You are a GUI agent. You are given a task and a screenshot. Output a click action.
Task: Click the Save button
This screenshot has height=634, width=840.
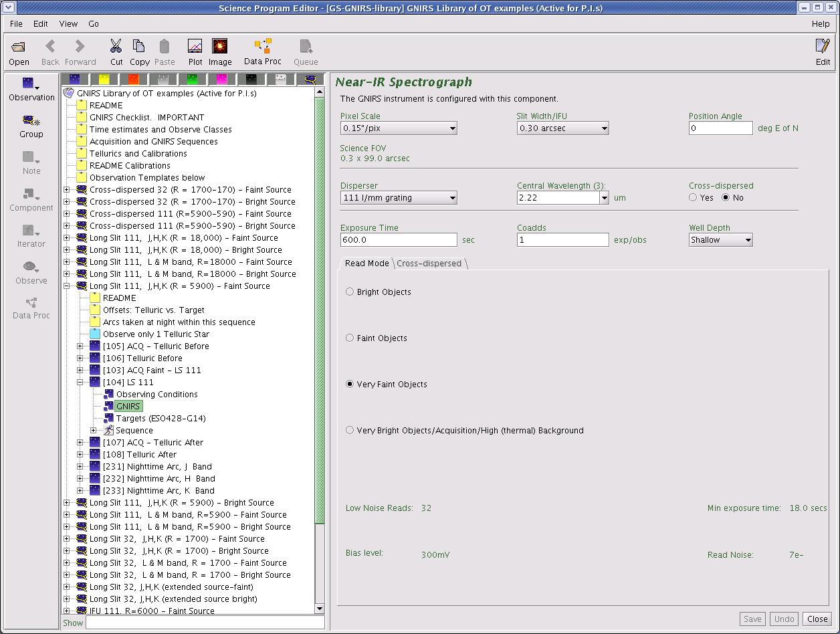pos(752,619)
